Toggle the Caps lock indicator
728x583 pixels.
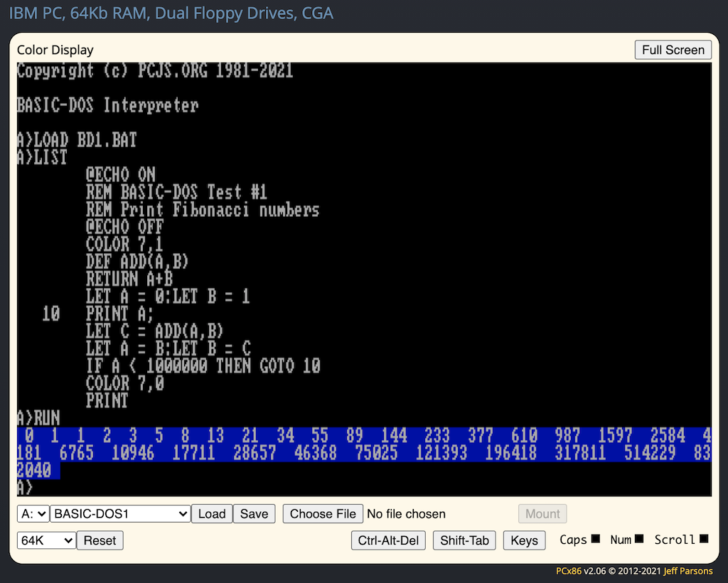pyautogui.click(x=596, y=539)
